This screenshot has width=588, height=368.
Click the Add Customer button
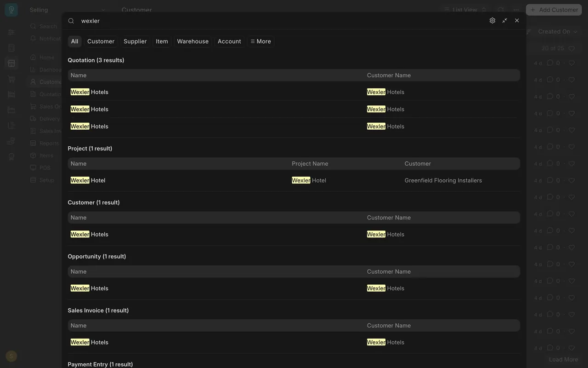pos(554,10)
